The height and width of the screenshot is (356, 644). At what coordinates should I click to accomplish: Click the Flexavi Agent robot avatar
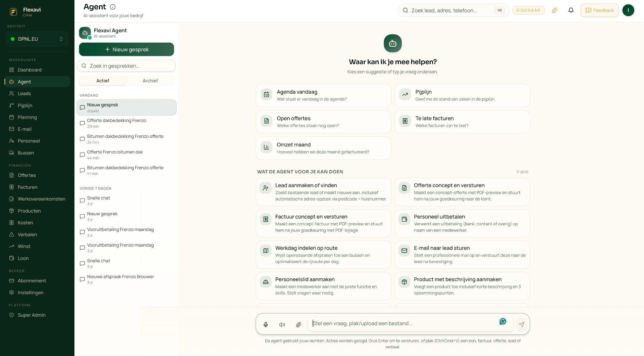(x=85, y=33)
